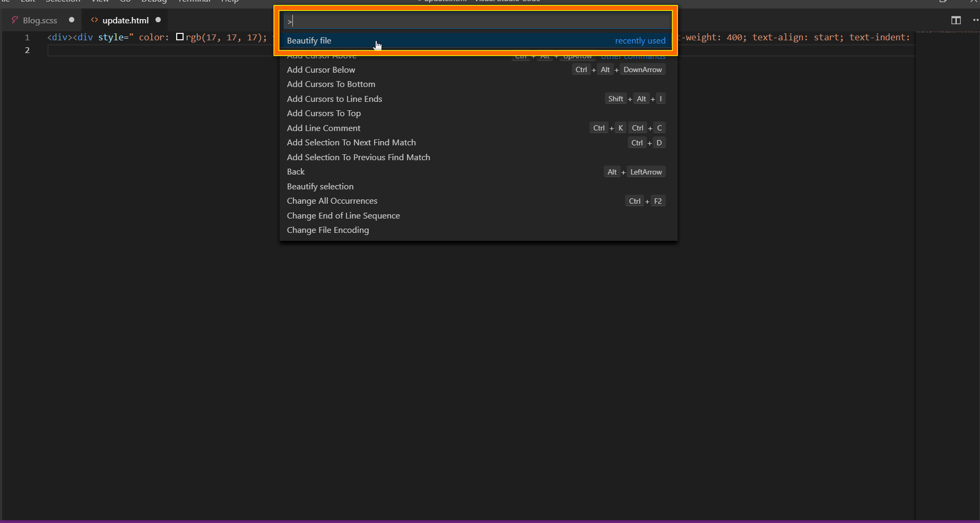Click the "text-align: start;" code text
Viewport: 980px width, 523px height.
798,38
